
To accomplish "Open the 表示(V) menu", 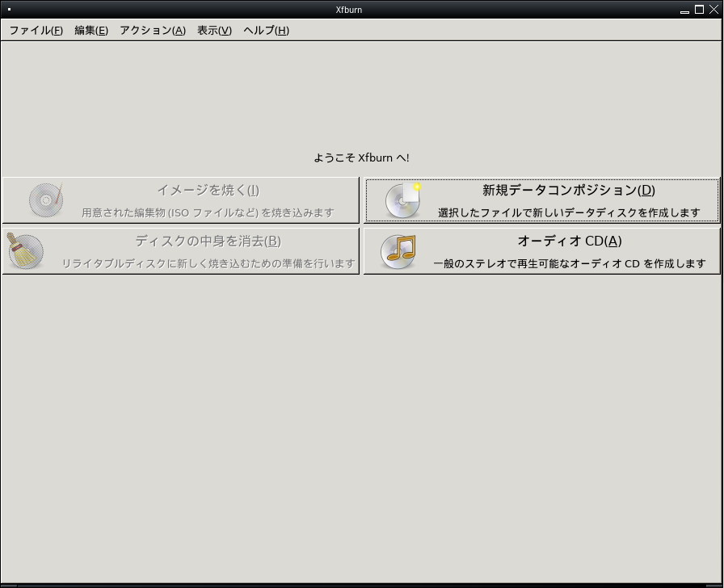I will point(215,31).
